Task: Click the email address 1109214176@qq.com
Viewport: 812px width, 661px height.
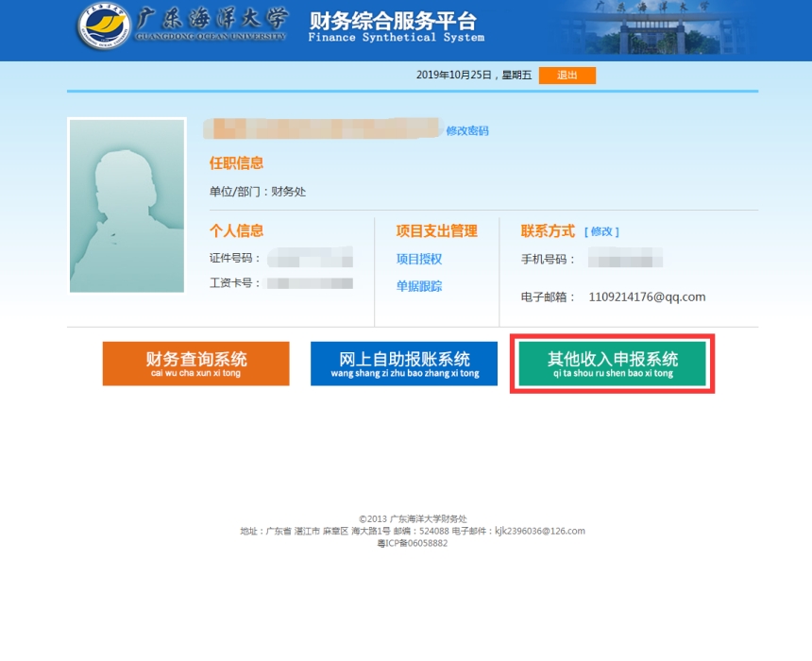Action: coord(647,297)
